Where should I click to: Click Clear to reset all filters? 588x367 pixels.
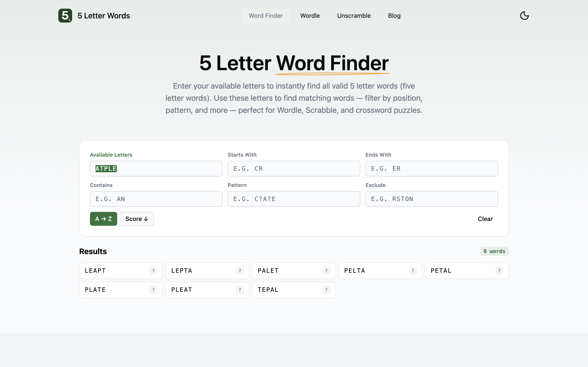(485, 219)
